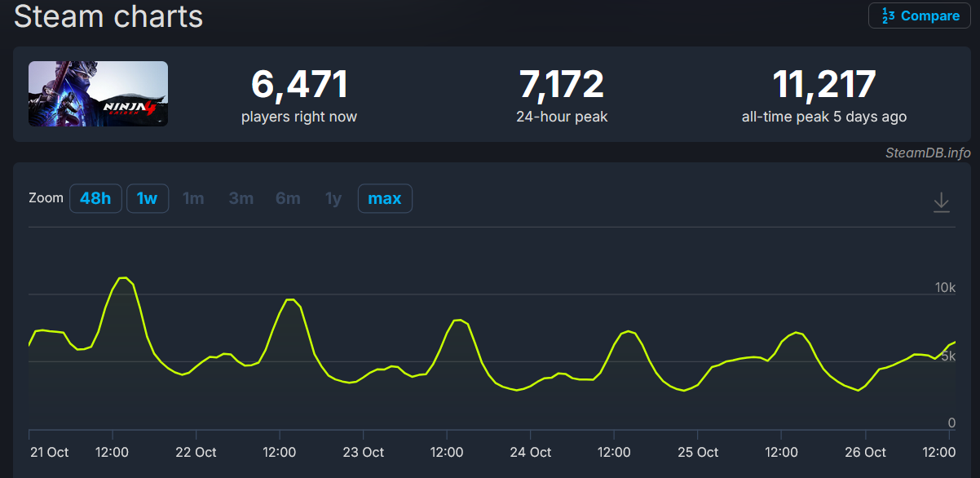This screenshot has width=980, height=478.
Task: Click the 25 Oct axis label
Action: coord(698,452)
